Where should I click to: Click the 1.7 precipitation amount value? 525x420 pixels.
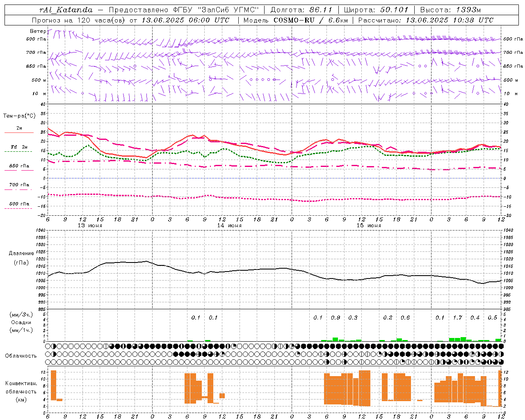pyautogui.click(x=457, y=318)
